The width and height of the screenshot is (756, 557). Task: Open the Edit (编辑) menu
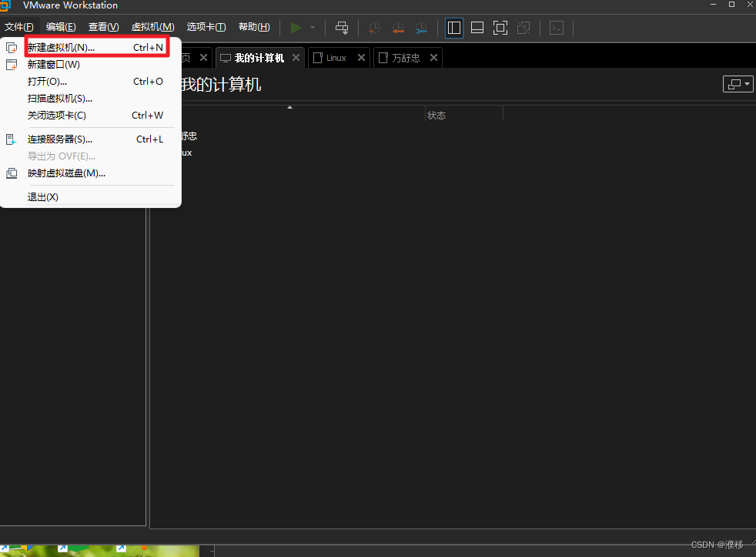pos(61,27)
